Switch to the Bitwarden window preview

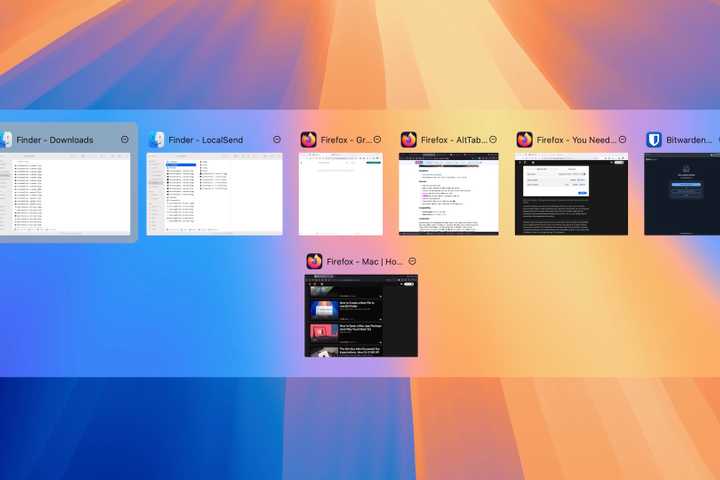coord(682,194)
